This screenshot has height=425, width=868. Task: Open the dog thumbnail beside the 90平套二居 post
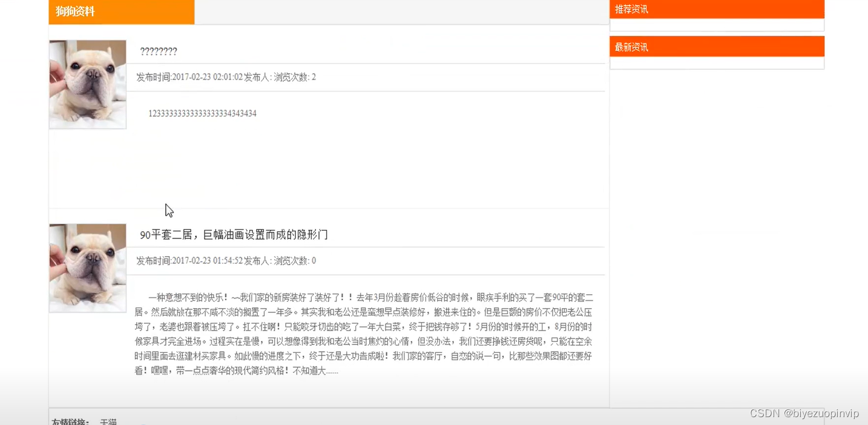coord(88,268)
